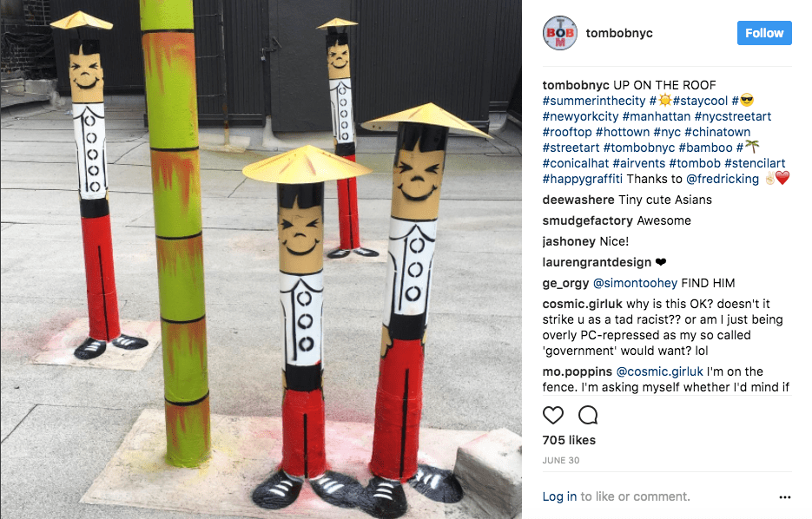Open the #stencilart hashtag
812x519 pixels.
pyautogui.click(x=755, y=163)
